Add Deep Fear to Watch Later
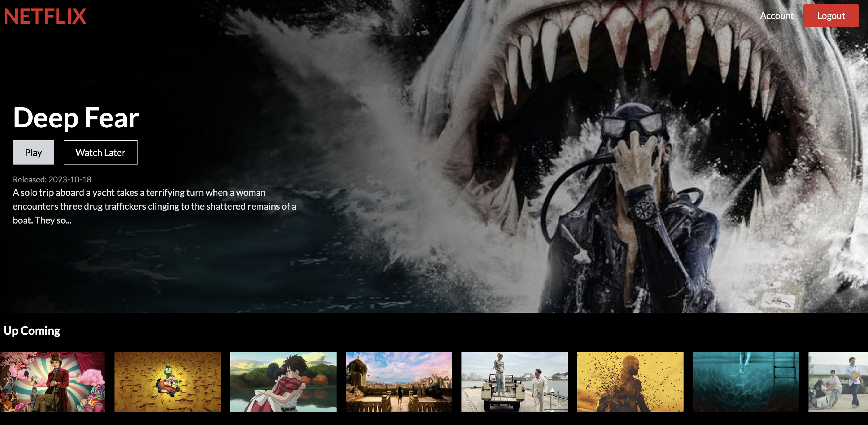This screenshot has width=868, height=425. (100, 152)
